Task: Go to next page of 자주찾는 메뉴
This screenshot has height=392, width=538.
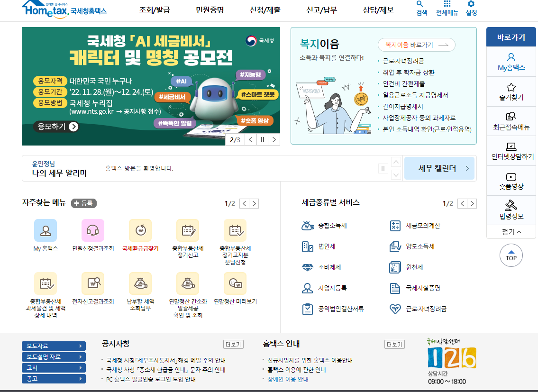Action: (254, 203)
